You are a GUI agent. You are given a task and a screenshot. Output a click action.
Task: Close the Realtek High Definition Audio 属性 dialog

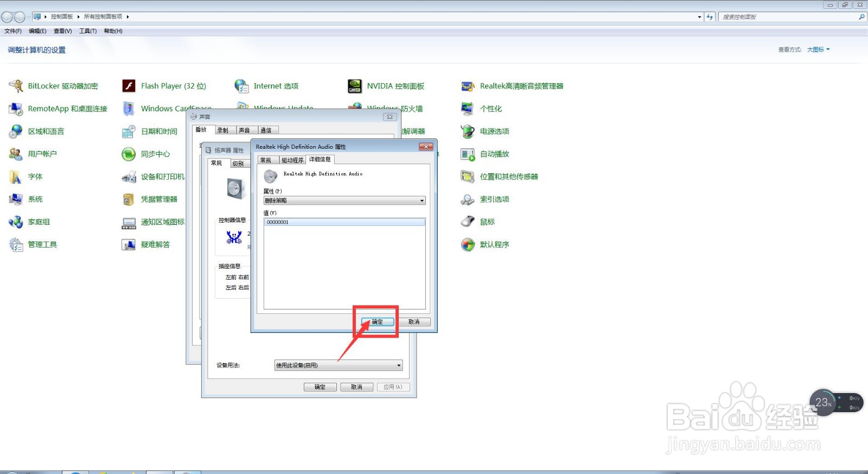pos(426,147)
